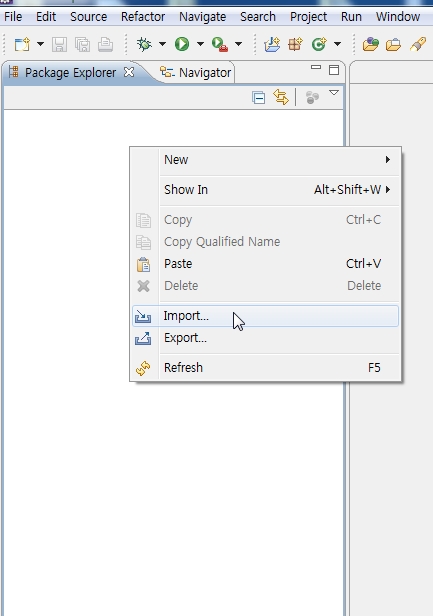The width and height of the screenshot is (433, 616).
Task: Choose Export... in the context menu
Action: (x=265, y=338)
